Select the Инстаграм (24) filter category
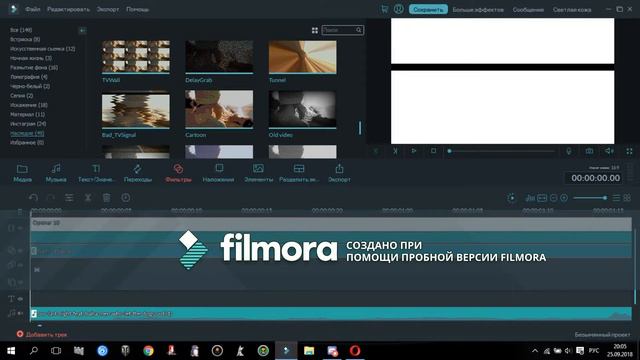Image resolution: width=640 pixels, height=360 pixels. tap(28, 124)
